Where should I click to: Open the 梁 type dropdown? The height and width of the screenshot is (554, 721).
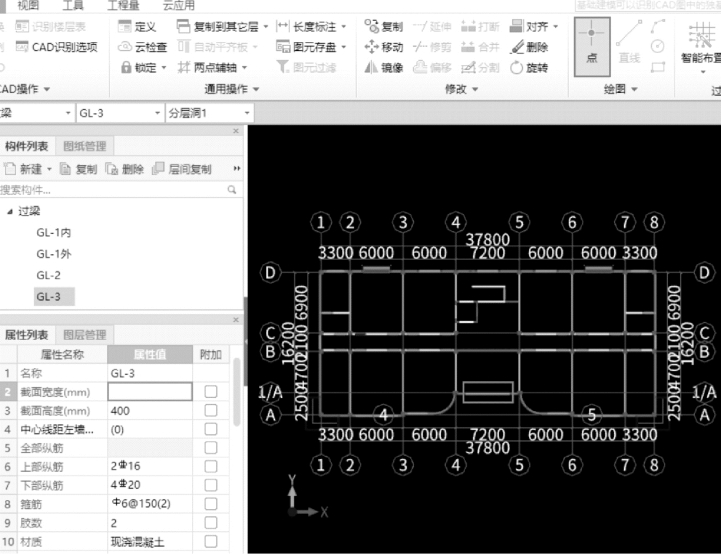pyautogui.click(x=68, y=113)
